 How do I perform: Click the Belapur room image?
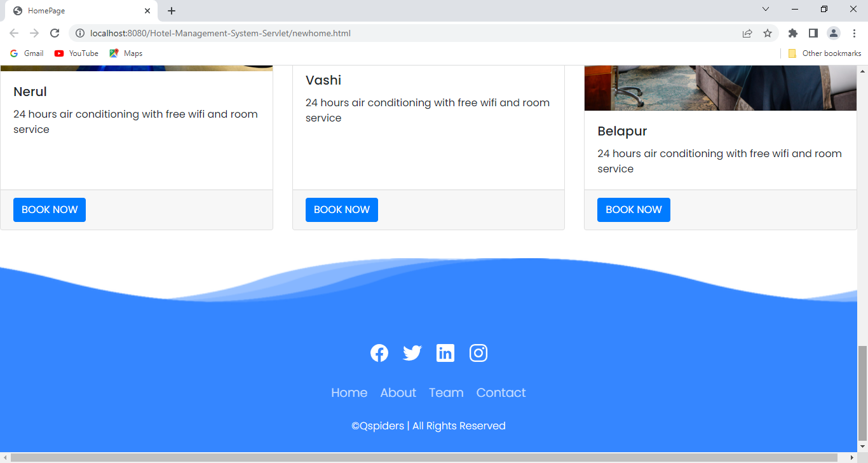721,88
